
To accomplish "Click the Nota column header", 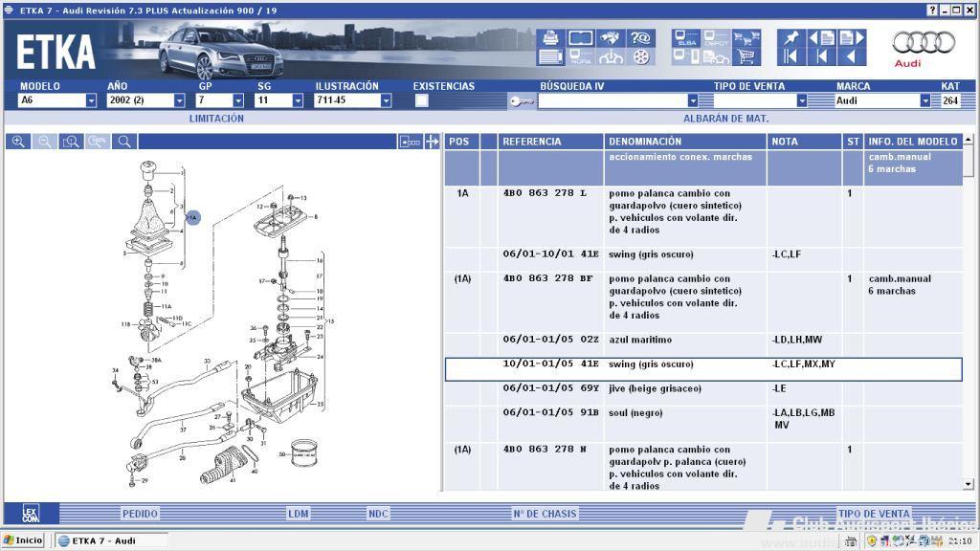I will (804, 142).
